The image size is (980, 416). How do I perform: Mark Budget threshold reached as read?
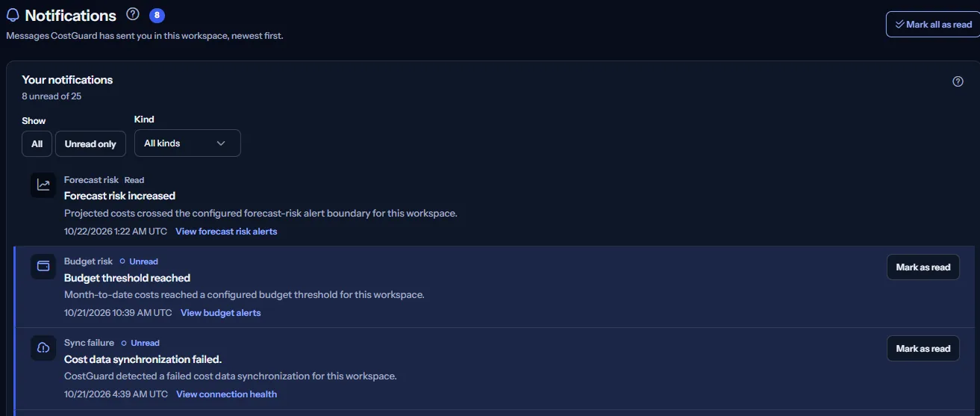[x=923, y=267]
